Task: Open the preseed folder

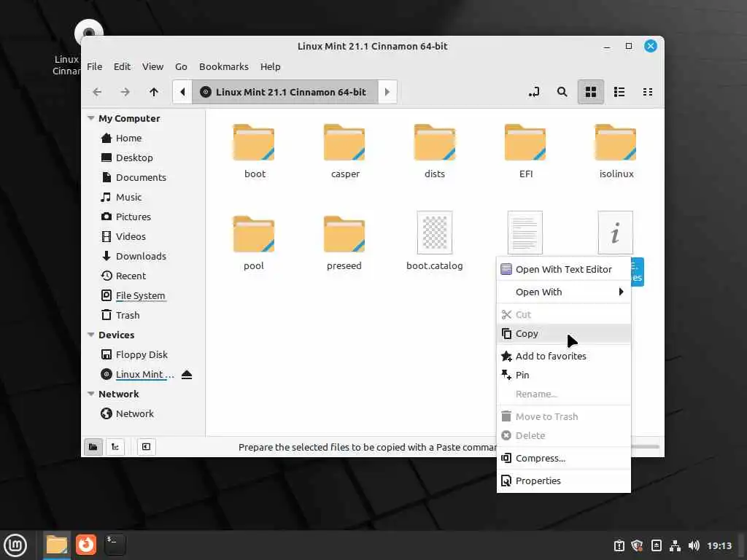Action: pyautogui.click(x=344, y=243)
